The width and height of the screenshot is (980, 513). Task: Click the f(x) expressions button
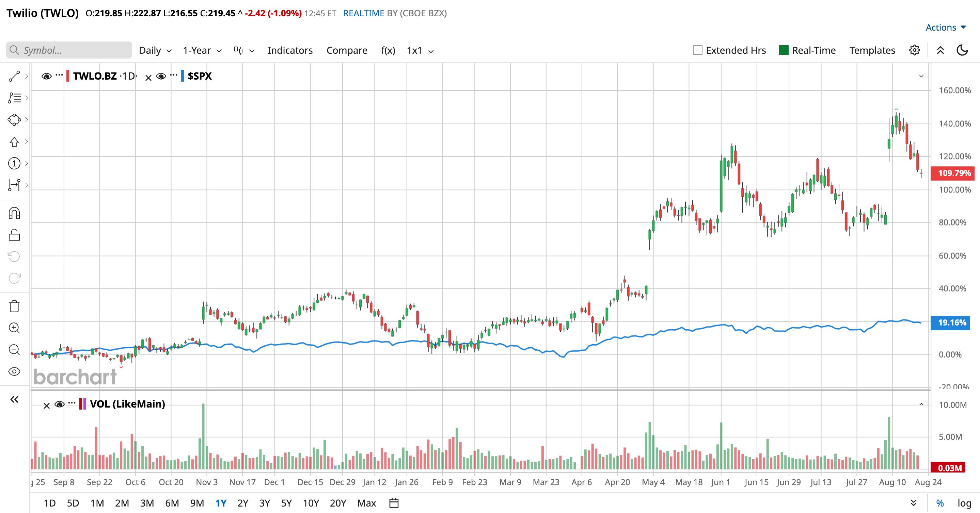[x=388, y=50]
